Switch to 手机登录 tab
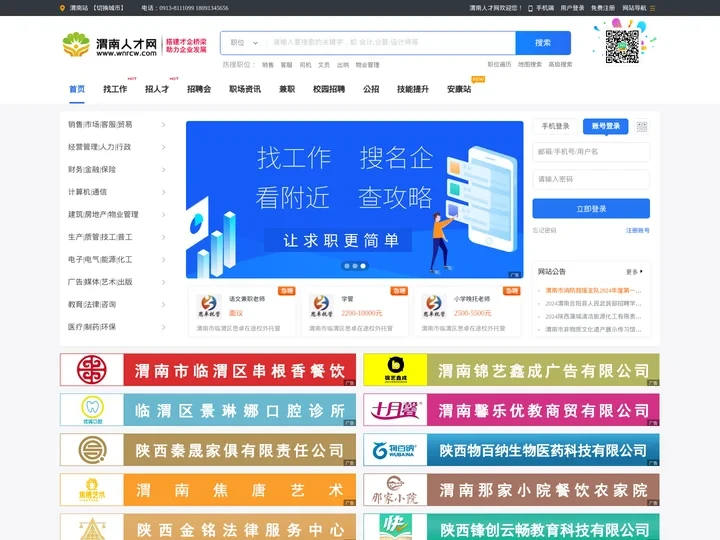 [555, 126]
